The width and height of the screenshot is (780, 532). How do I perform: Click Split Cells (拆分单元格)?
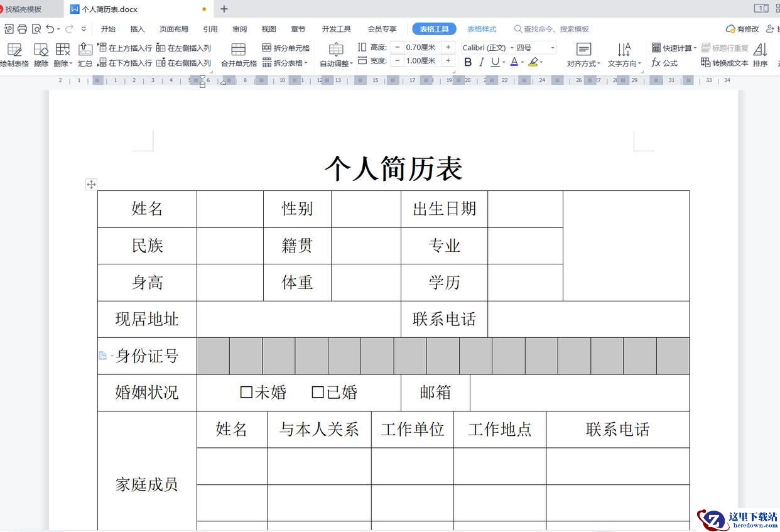tap(286, 48)
